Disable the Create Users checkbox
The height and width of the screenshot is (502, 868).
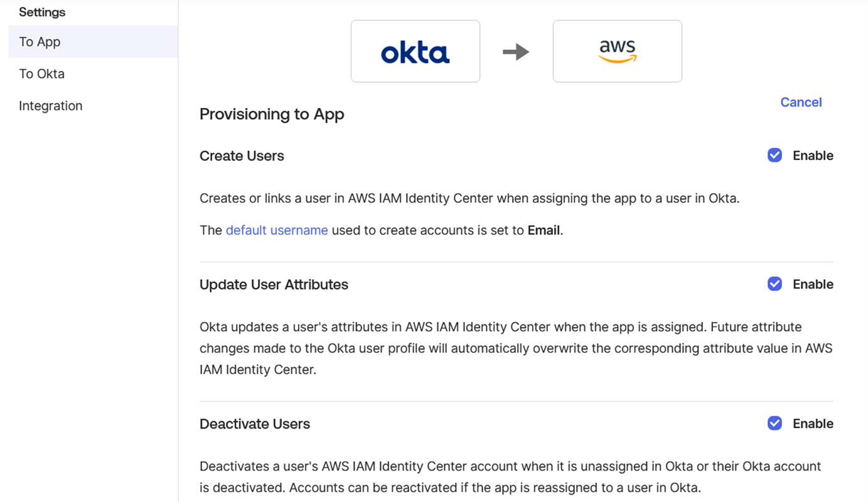point(774,156)
